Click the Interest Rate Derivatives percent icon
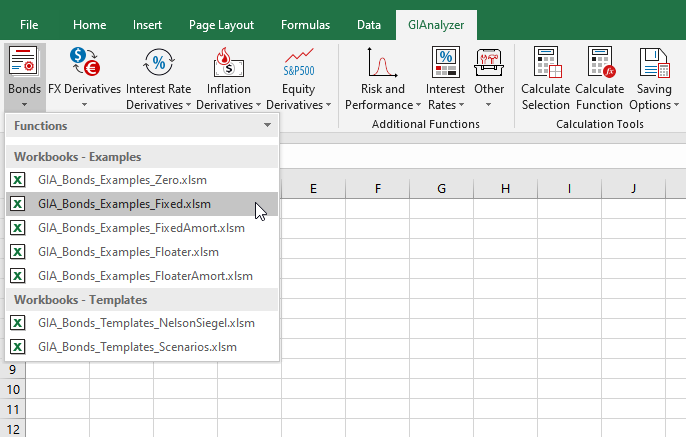The width and height of the screenshot is (686, 437). click(159, 62)
